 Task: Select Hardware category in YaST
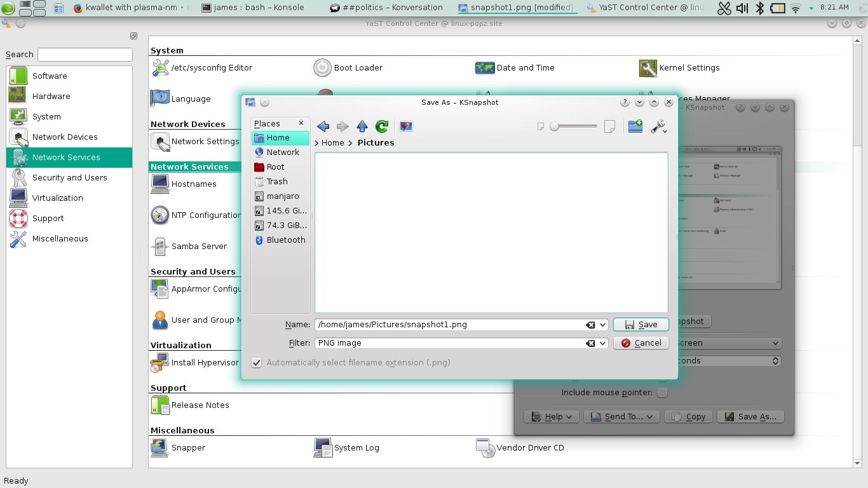[x=69, y=97]
